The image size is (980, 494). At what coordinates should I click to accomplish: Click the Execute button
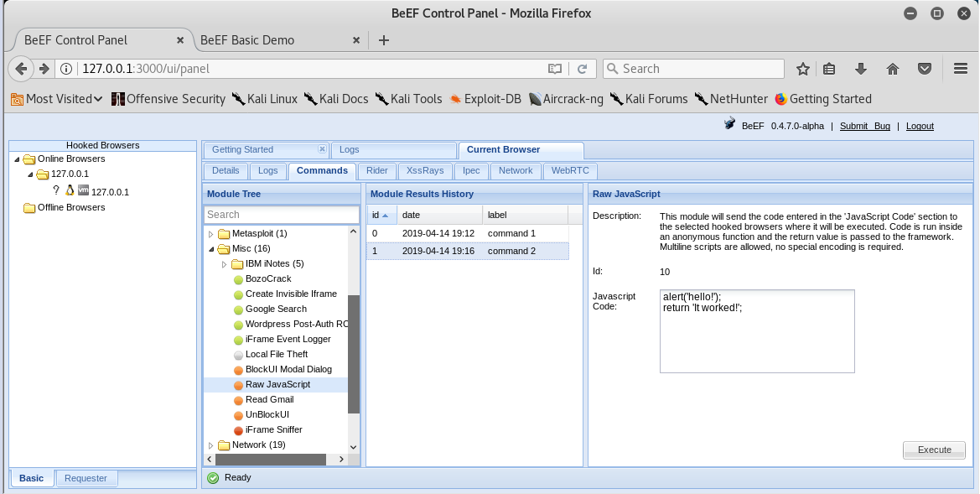coord(934,450)
